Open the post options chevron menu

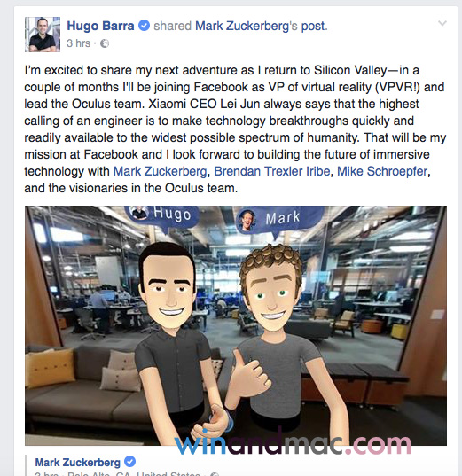[442, 23]
